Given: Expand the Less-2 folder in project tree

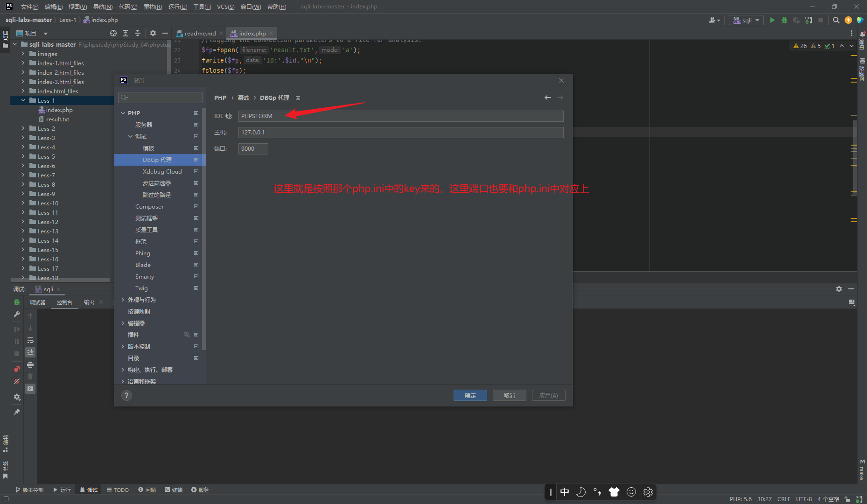Looking at the screenshot, I should pyautogui.click(x=23, y=128).
